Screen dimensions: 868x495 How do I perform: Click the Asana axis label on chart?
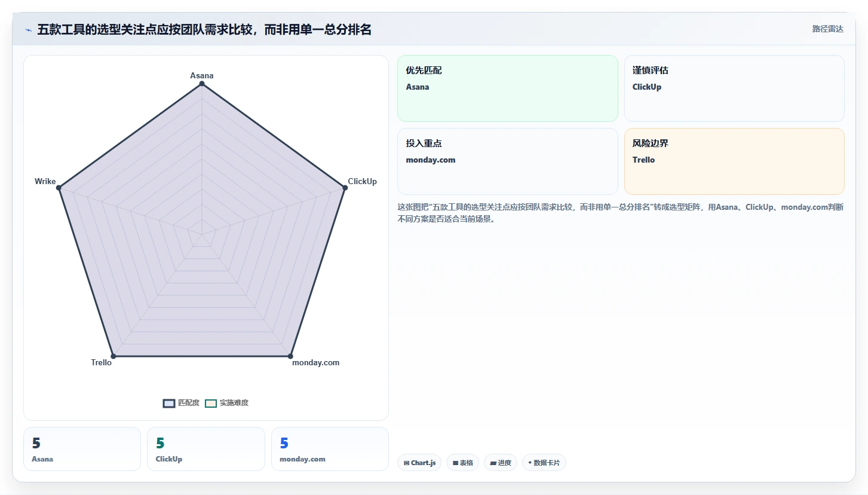tap(202, 75)
